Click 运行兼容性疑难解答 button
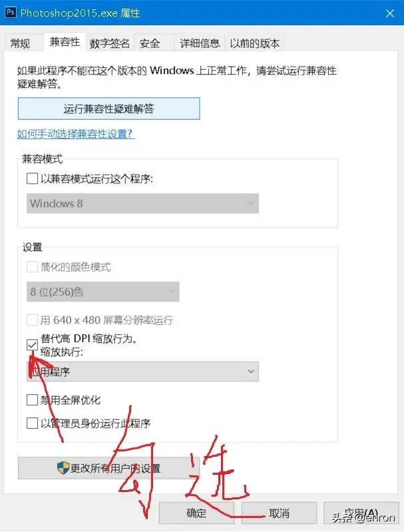The image size is (404, 532). pyautogui.click(x=108, y=108)
